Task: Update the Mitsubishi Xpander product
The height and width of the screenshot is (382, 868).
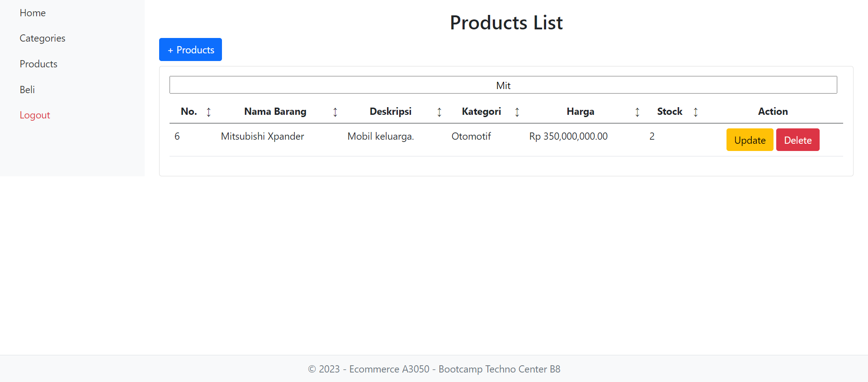Action: click(750, 140)
